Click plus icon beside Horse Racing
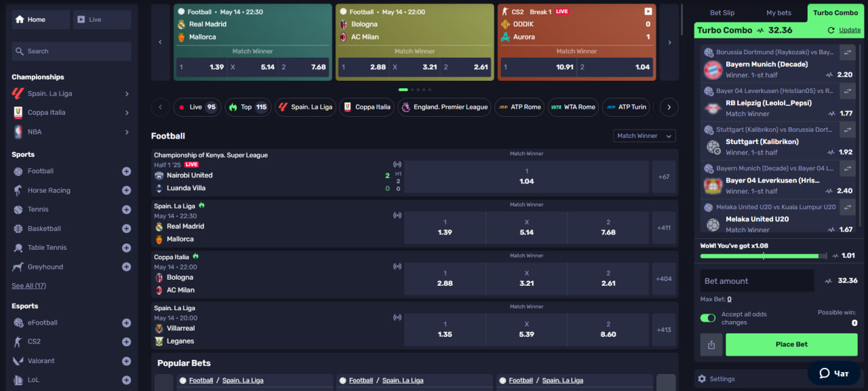 (126, 190)
